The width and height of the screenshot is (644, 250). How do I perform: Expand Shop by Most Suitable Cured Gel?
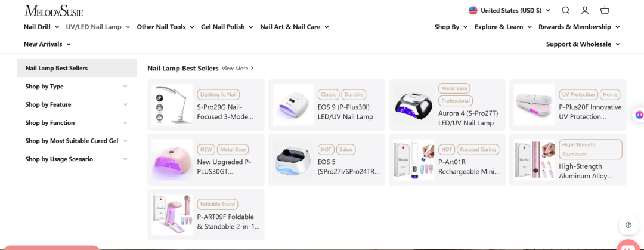click(x=76, y=141)
